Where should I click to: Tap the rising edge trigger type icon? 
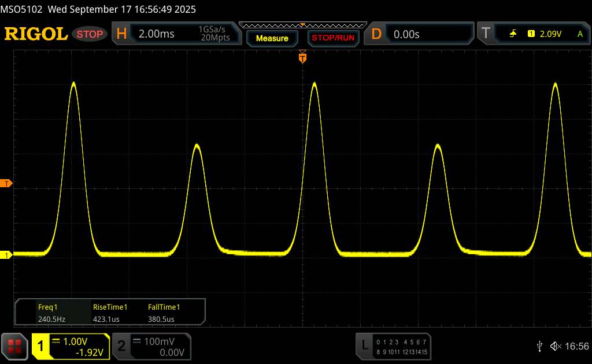pyautogui.click(x=513, y=34)
